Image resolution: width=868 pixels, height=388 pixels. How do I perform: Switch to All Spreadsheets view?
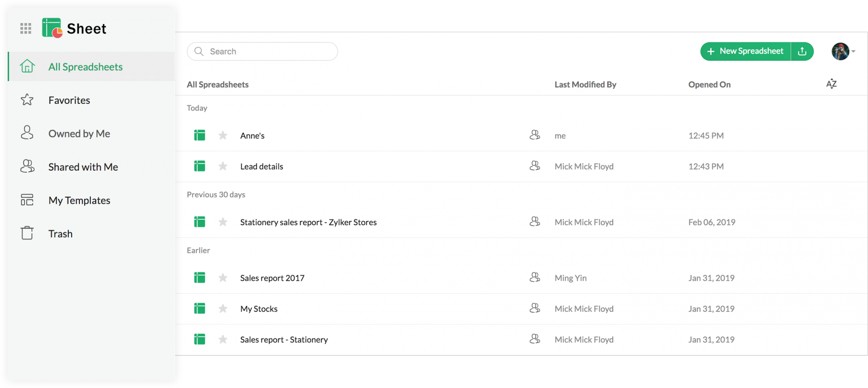click(85, 67)
